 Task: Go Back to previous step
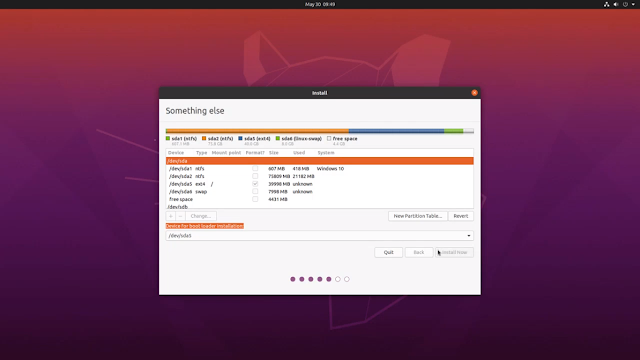point(419,252)
